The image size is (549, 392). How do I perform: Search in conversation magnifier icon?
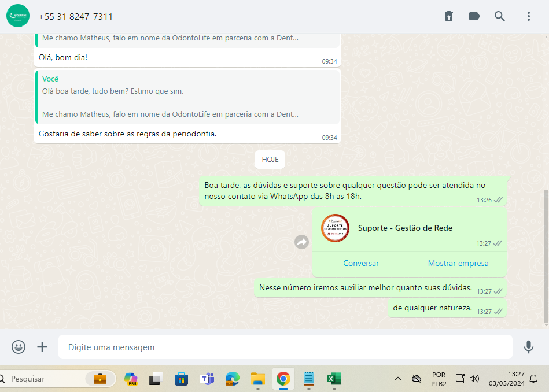coord(500,16)
